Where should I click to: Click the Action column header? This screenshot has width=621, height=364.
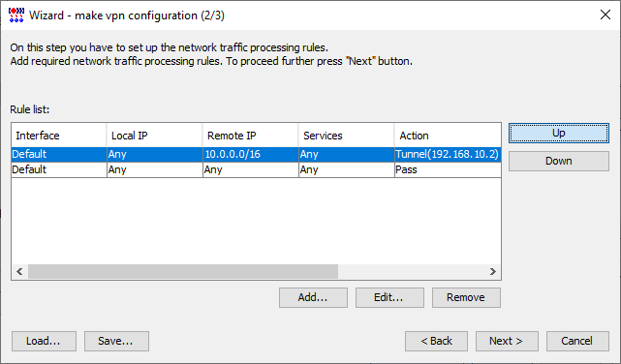[x=448, y=136]
